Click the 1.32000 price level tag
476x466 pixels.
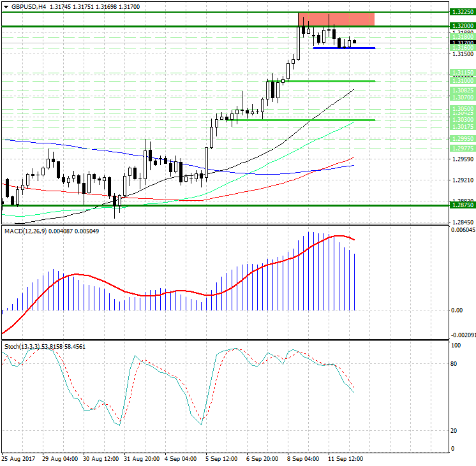461,26
